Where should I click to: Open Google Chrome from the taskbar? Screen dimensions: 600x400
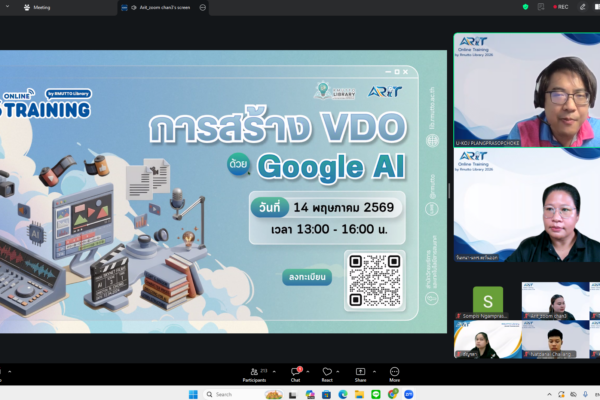coord(392,394)
